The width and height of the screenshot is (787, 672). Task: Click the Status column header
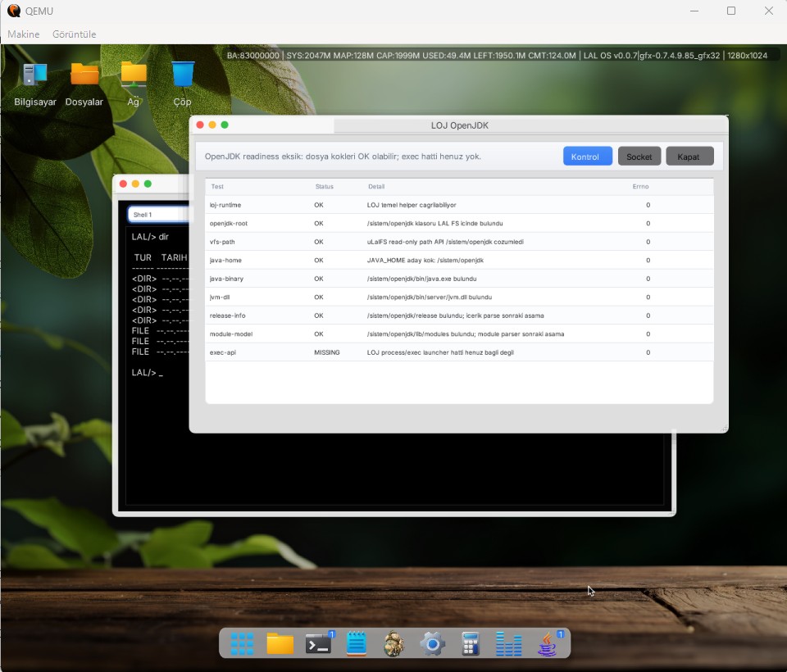pos(325,186)
